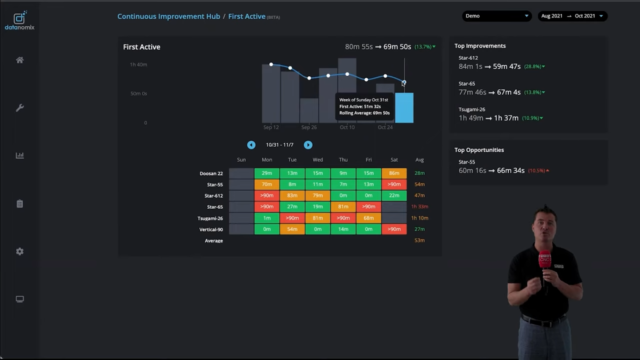Click Tsugami-26 Monday cell 1m
640x360 pixels.
[267, 218]
